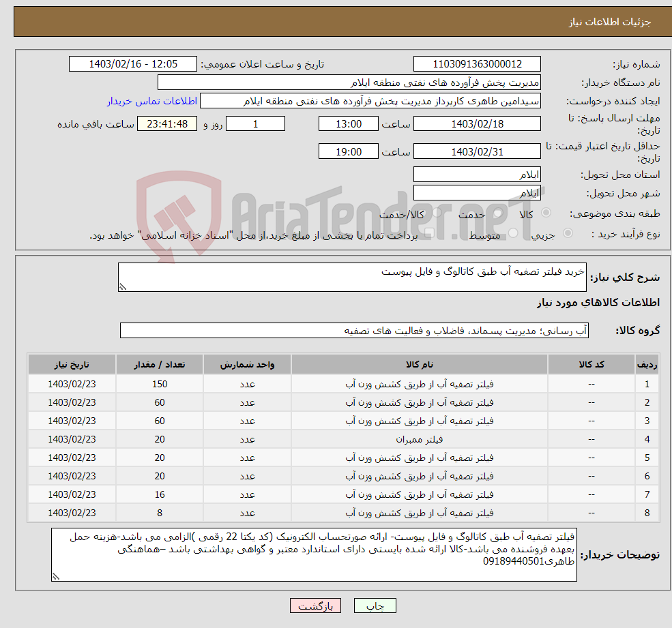Click the treasury payment note text
This screenshot has height=628, width=672.
[x=253, y=235]
